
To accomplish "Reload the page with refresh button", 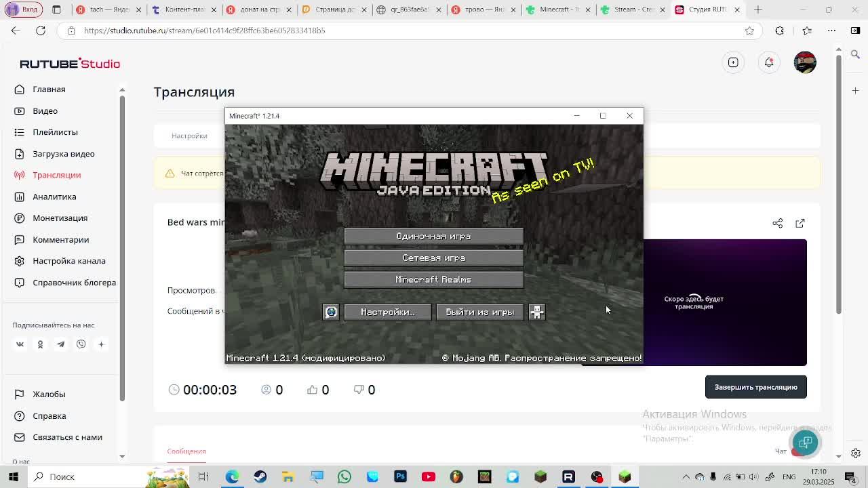I will (41, 30).
